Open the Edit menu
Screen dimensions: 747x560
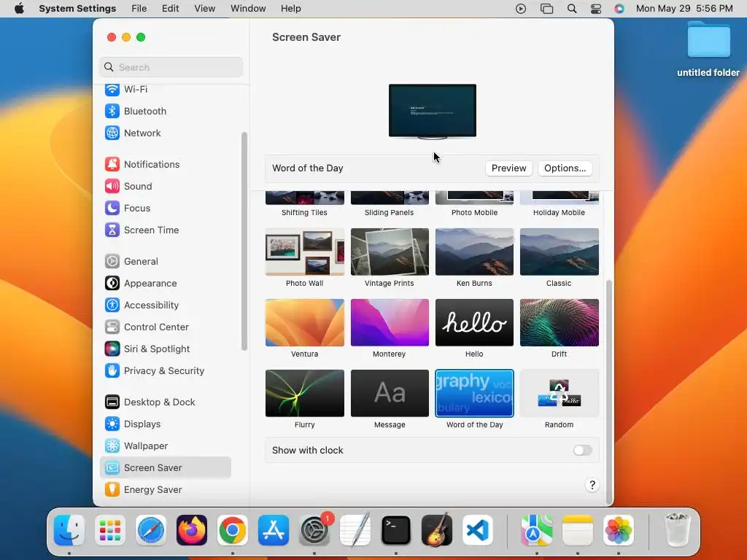(170, 9)
